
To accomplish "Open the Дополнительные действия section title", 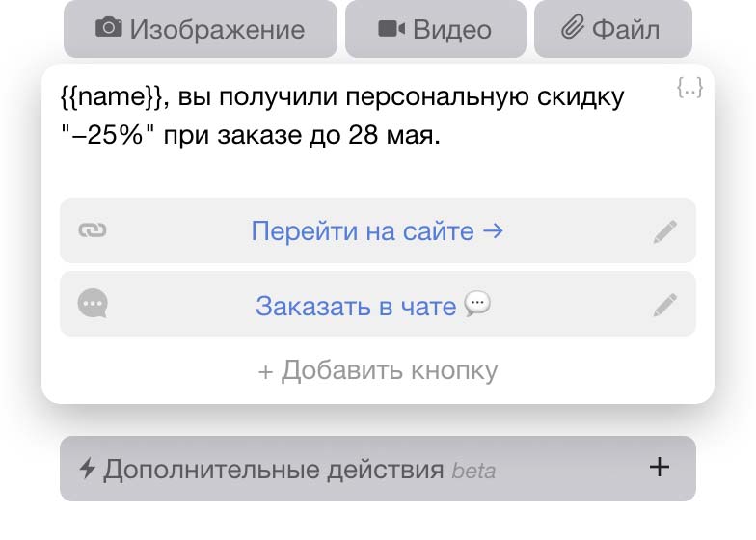I will point(275,470).
